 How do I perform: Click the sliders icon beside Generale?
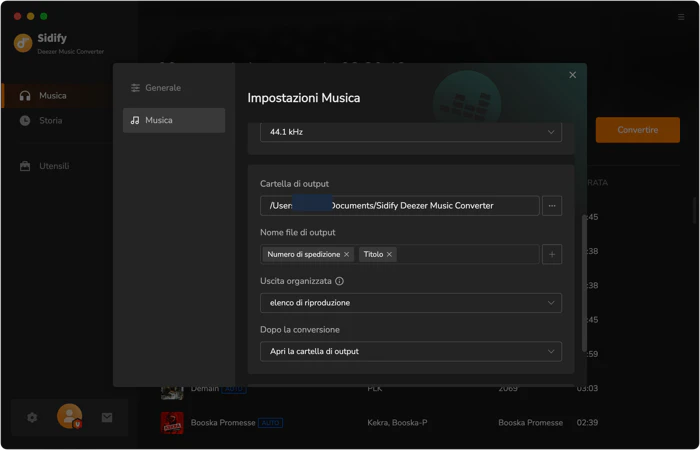pyautogui.click(x=135, y=88)
